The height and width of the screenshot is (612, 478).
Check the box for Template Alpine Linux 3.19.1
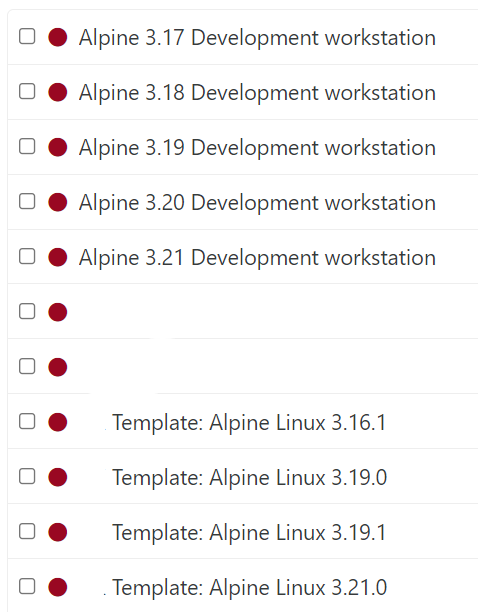(x=27, y=531)
